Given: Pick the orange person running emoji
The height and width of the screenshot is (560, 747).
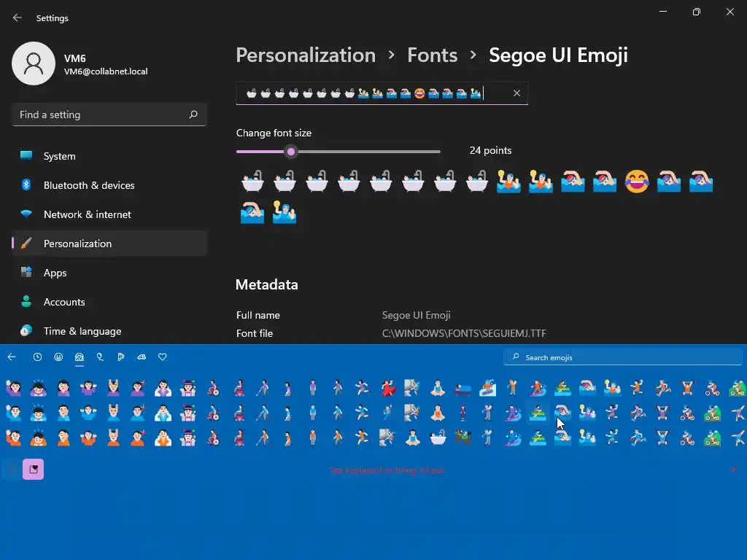Looking at the screenshot, I should pos(363,437).
